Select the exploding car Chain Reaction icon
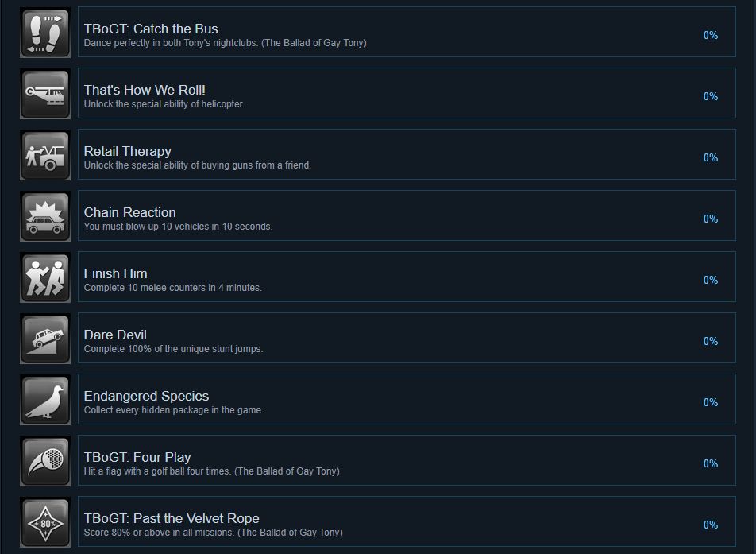Viewport: 756px width, 554px height. tap(45, 216)
